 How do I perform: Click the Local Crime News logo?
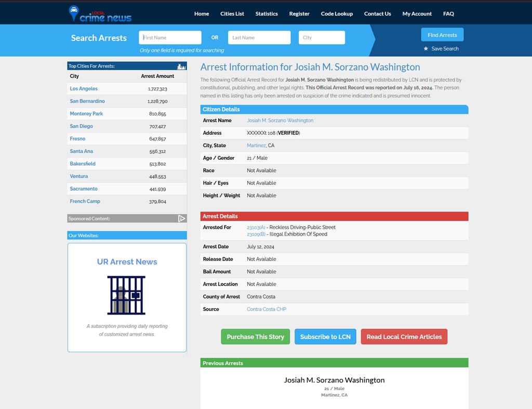click(100, 14)
